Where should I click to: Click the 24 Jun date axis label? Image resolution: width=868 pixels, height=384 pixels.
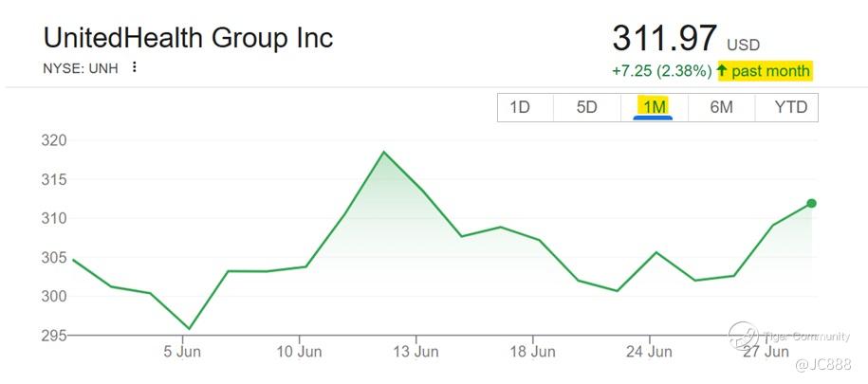point(649,352)
